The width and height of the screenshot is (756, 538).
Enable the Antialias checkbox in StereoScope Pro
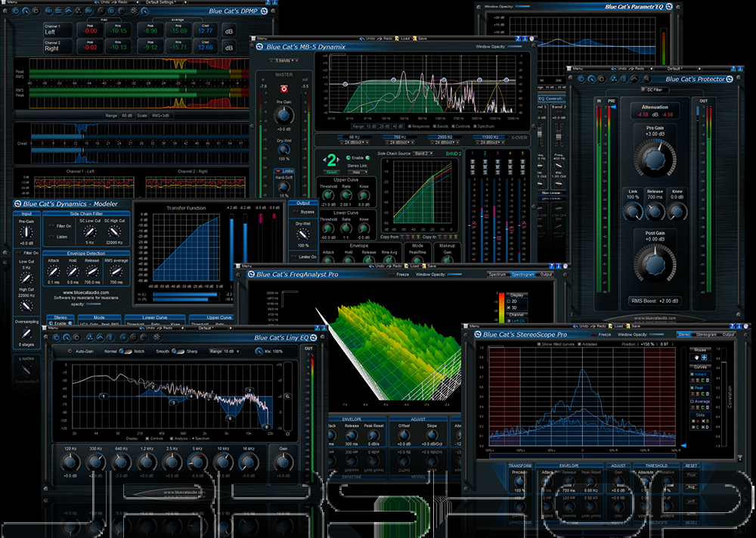coord(579,344)
